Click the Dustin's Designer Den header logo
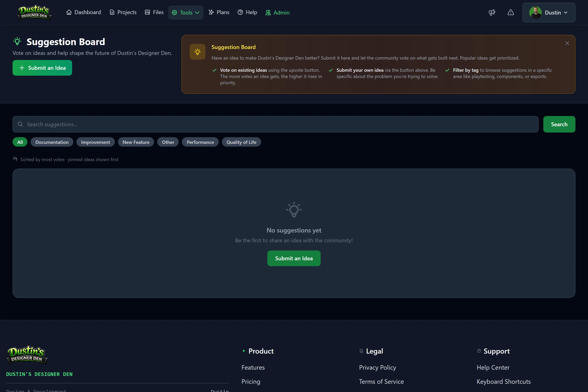 (34, 13)
